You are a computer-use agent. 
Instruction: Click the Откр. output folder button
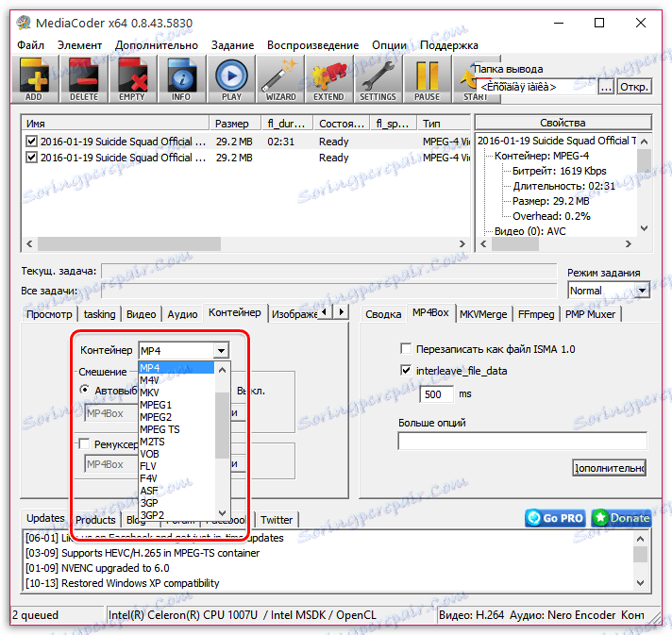pos(634,87)
